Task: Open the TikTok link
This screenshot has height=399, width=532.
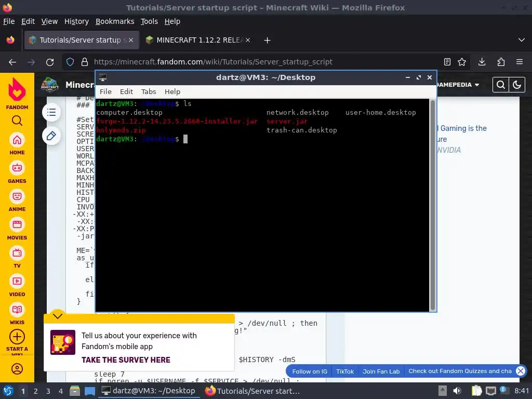Action: point(345,371)
